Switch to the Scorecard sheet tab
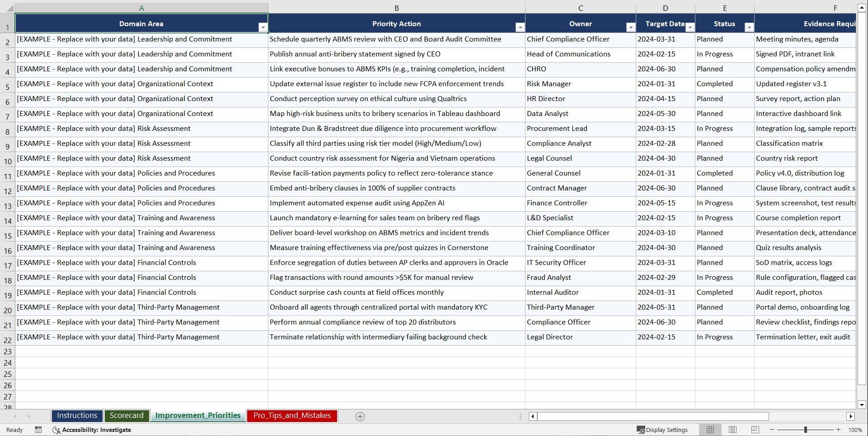The width and height of the screenshot is (868, 436). click(x=127, y=416)
